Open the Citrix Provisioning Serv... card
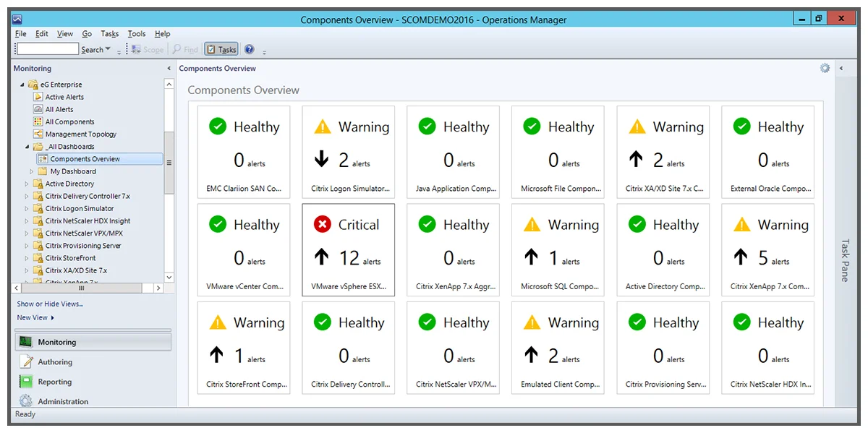 pyautogui.click(x=663, y=348)
